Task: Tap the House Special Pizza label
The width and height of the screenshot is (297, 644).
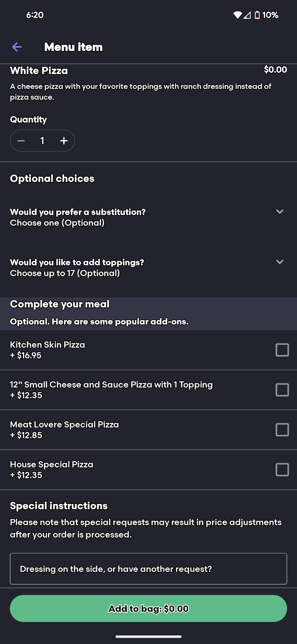Action: pos(52,465)
